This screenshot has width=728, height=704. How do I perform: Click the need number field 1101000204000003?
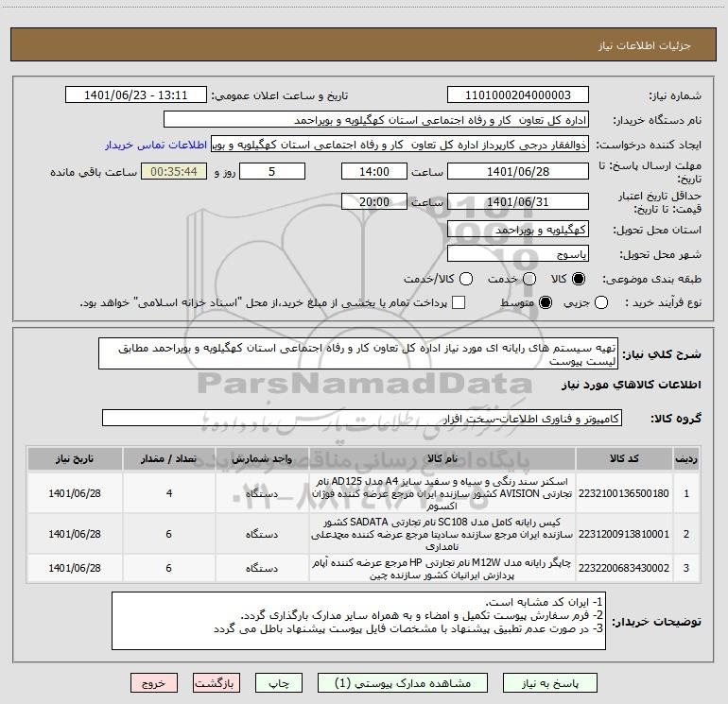point(518,95)
